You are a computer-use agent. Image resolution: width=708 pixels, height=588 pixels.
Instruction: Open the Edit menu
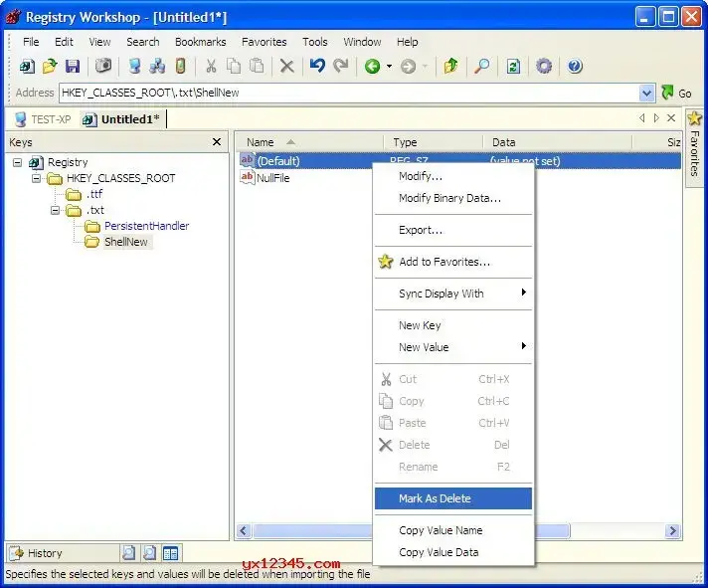coord(64,42)
